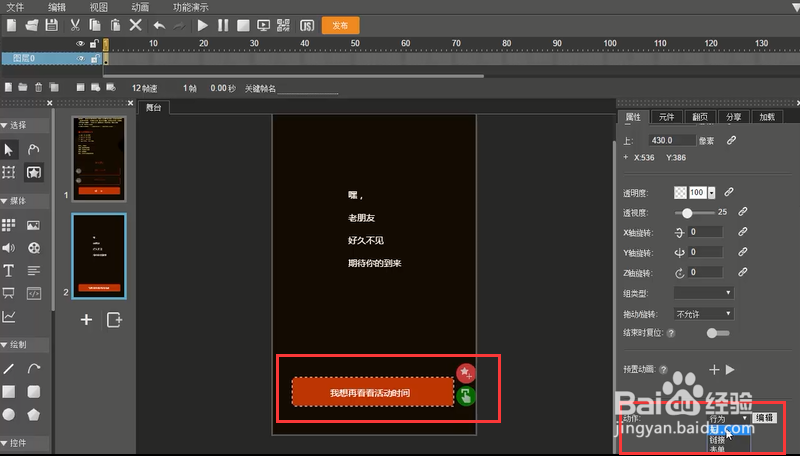Click the 上 position input field
The image size is (800, 456).
(672, 140)
